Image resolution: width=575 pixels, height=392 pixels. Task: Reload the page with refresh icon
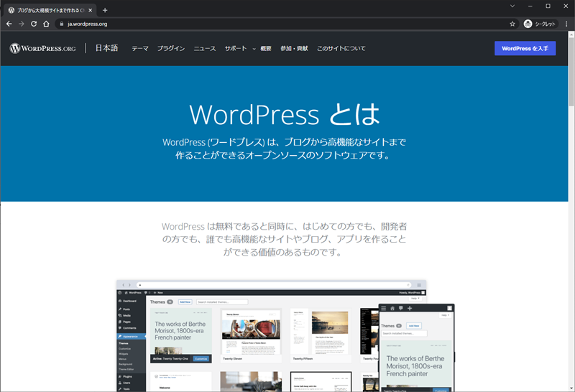tap(34, 24)
